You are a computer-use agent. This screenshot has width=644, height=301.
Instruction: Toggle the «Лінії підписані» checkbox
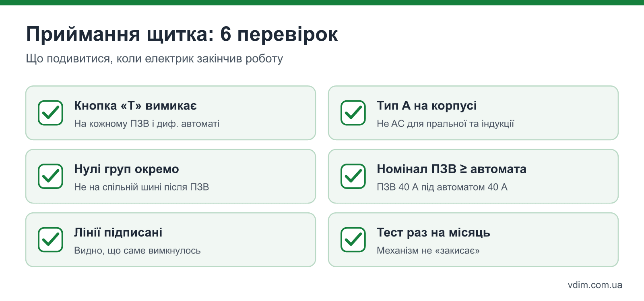click(x=50, y=240)
